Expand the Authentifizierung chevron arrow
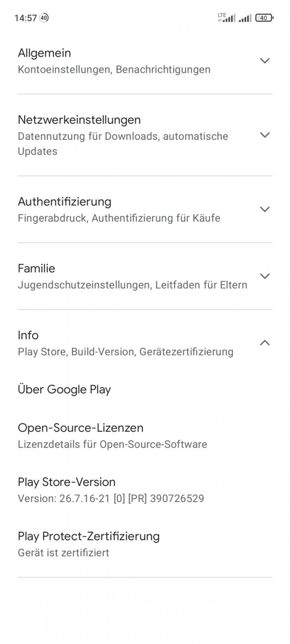This screenshot has width=290, height=644. click(x=264, y=209)
